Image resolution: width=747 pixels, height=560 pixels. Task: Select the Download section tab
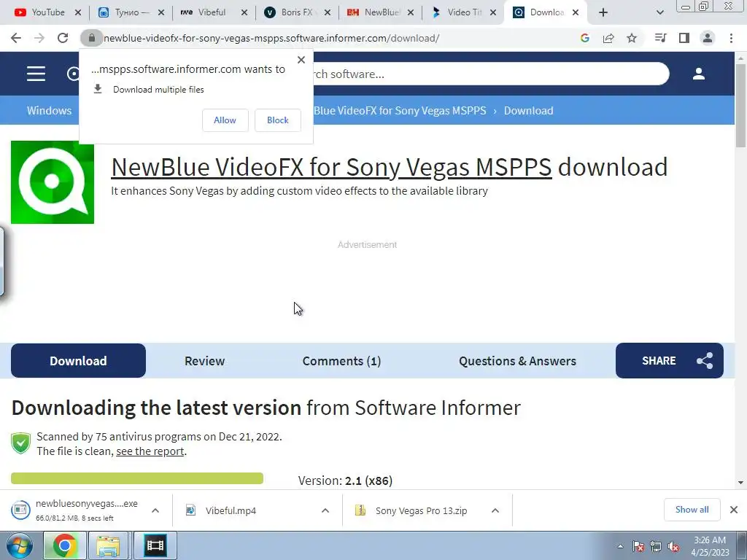tap(78, 360)
